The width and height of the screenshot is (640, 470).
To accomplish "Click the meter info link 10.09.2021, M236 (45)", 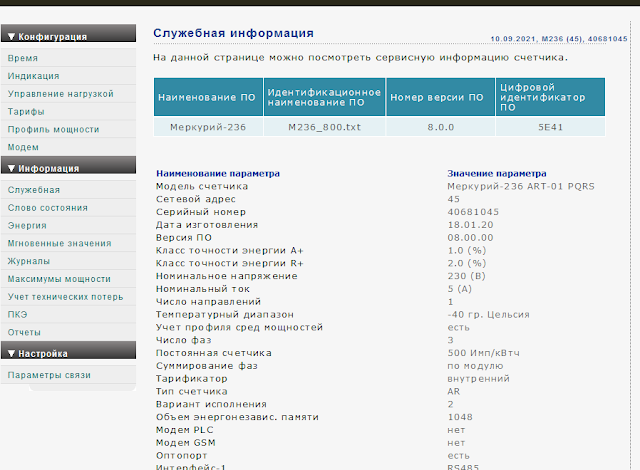I will click(x=559, y=39).
